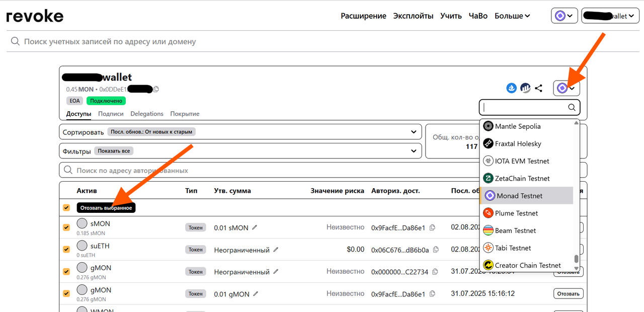
Task: Click pencil in the 0x000000...C22734 gMON row
Action: click(x=276, y=272)
